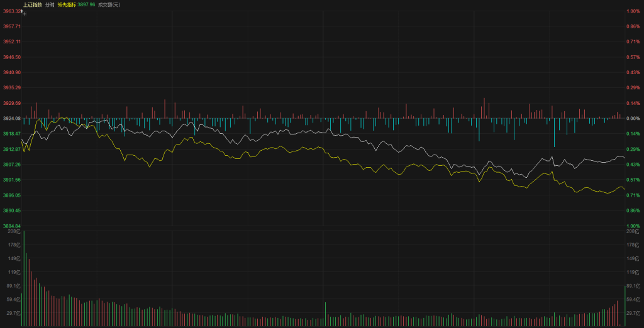Click the 29.7亿 label on left volume axis
Screen dimensions: 644x328
(x=14, y=312)
